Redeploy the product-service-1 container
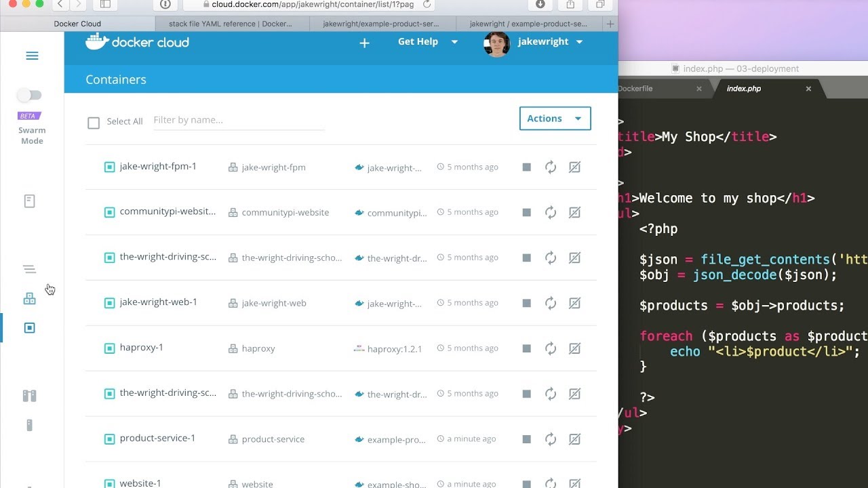 pos(551,440)
